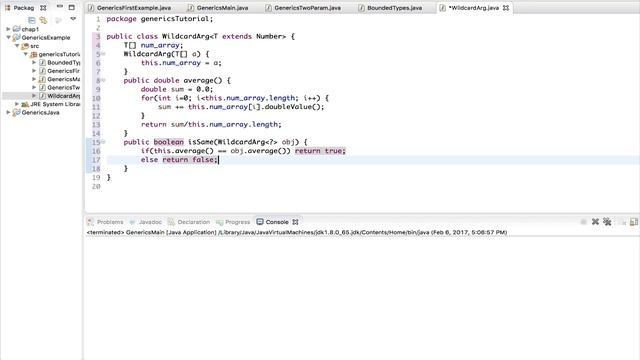Image resolution: width=640 pixels, height=360 pixels.
Task: Fold isSame method at line 15
Action: click(x=103, y=142)
